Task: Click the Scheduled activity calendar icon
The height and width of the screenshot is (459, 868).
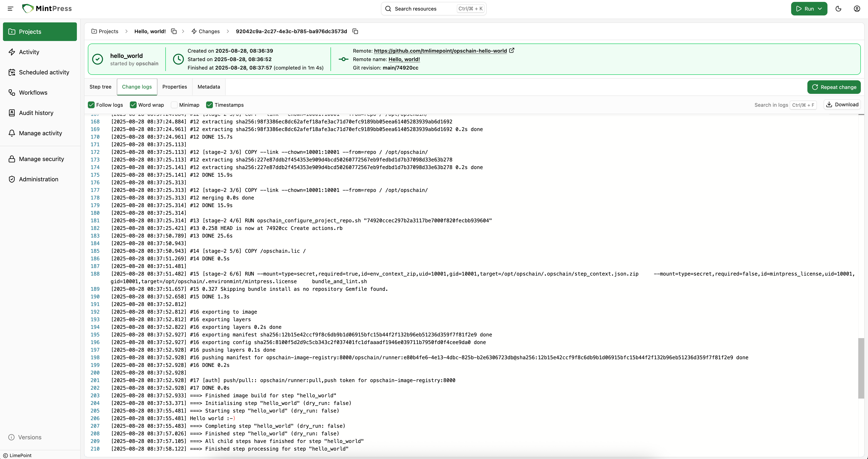Action: [x=12, y=72]
